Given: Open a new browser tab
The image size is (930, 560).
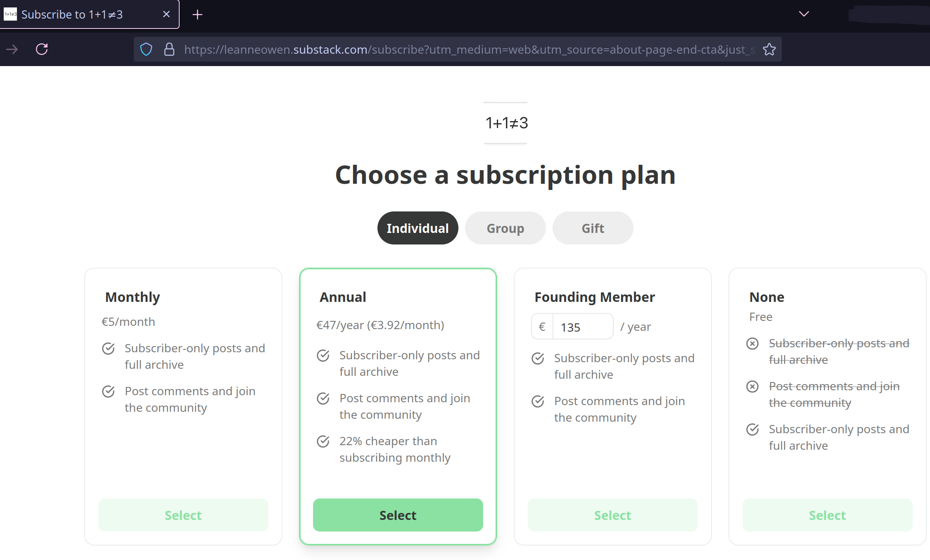Looking at the screenshot, I should [197, 15].
